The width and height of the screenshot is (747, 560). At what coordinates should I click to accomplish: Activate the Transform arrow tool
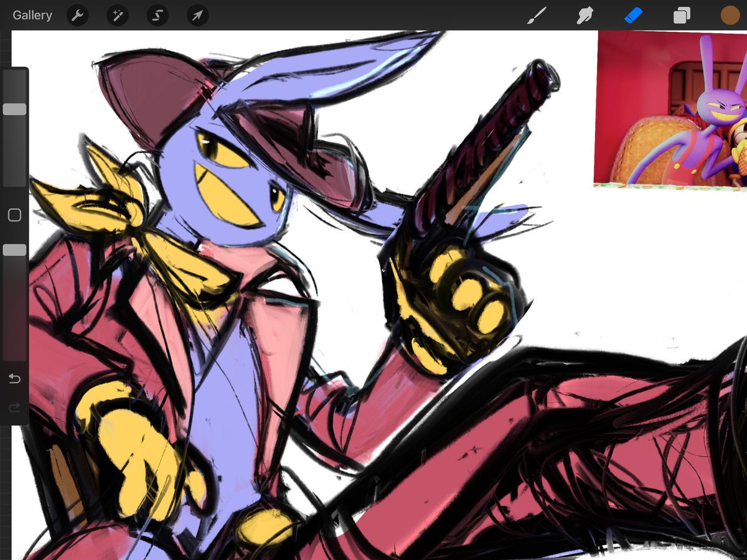[197, 16]
